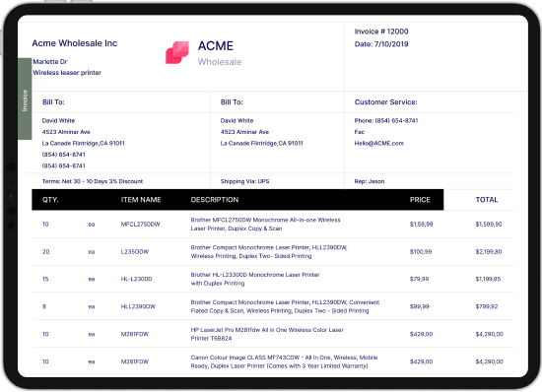
Task: Click the 'Shipping Via: UPS' text
Action: pos(244,181)
